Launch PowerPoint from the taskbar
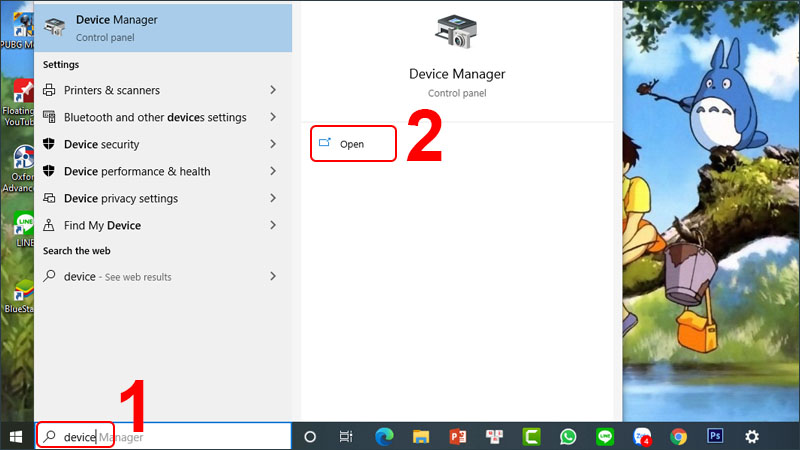This screenshot has height=450, width=800. [x=458, y=437]
